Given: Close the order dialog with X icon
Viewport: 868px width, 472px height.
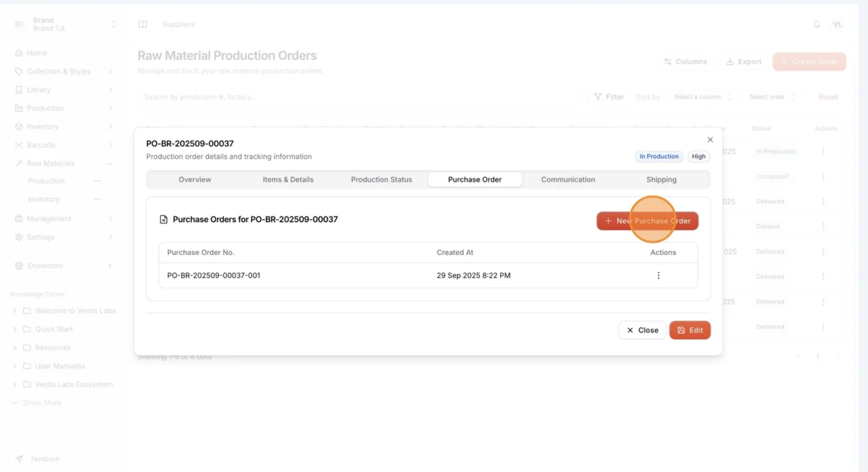Looking at the screenshot, I should [710, 140].
